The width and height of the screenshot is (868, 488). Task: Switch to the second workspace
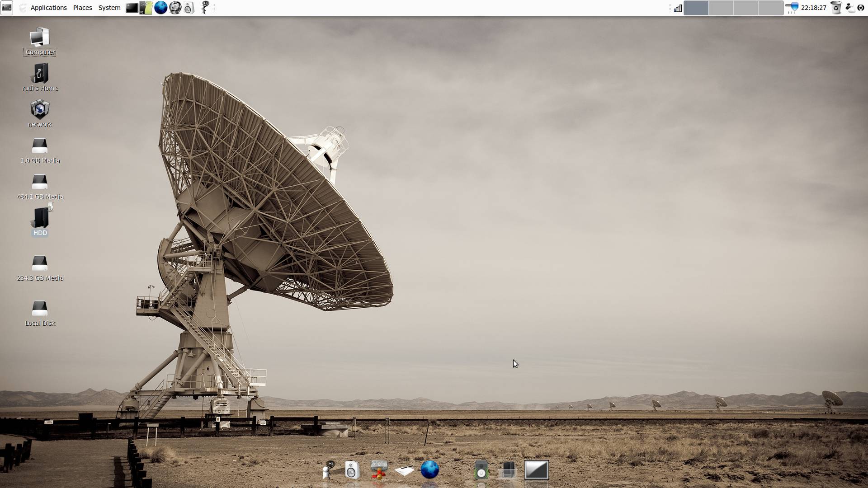click(721, 8)
